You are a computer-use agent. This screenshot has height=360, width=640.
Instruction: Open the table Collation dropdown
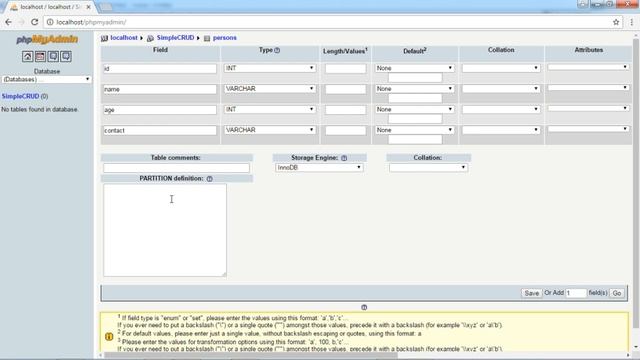pyautogui.click(x=428, y=167)
